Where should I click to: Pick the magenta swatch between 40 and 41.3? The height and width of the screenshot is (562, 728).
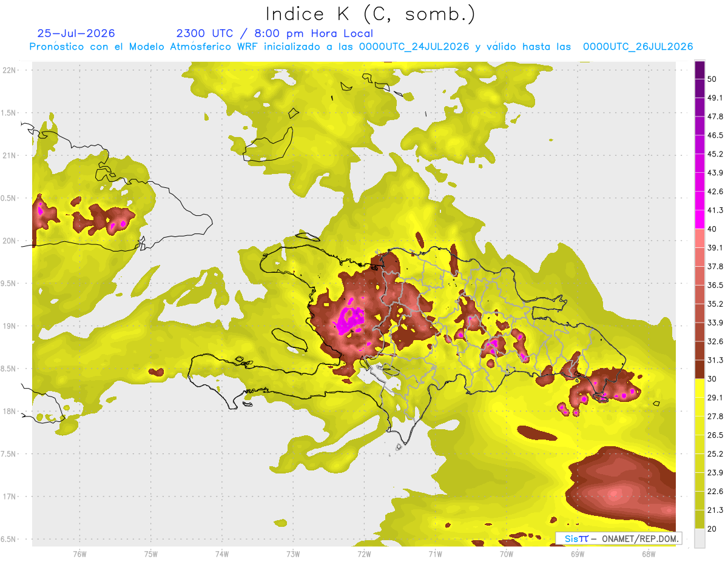700,219
